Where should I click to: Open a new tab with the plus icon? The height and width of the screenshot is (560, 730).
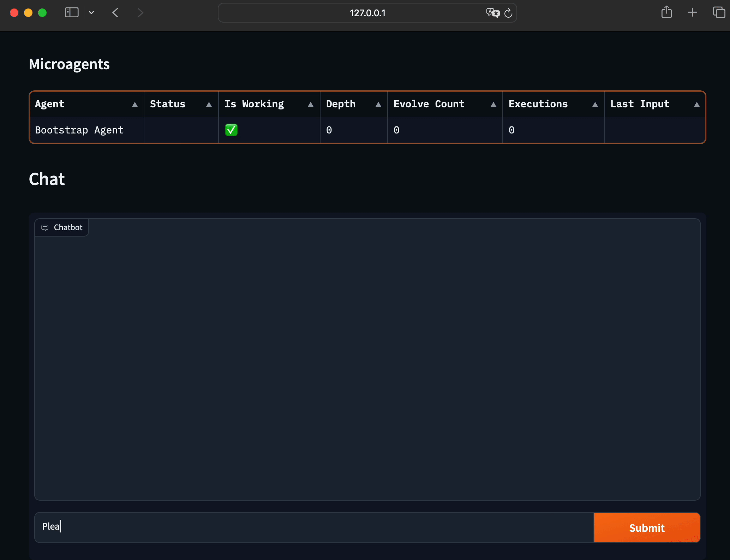tap(692, 12)
